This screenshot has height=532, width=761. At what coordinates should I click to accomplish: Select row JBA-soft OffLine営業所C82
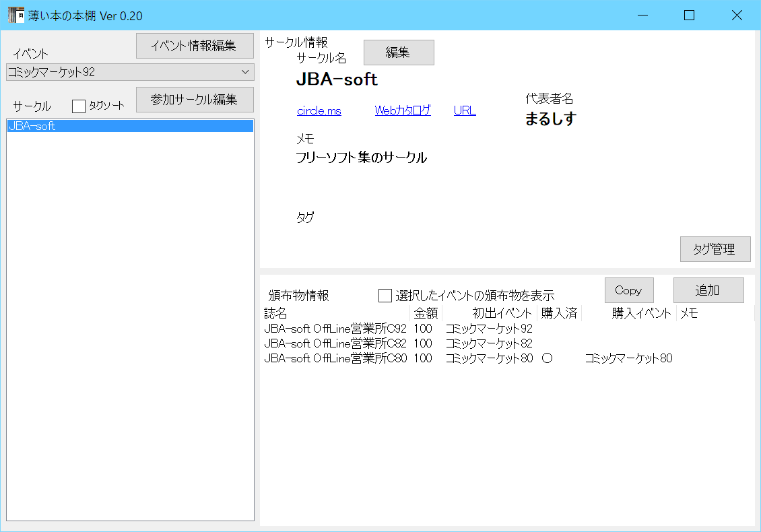[x=508, y=343]
